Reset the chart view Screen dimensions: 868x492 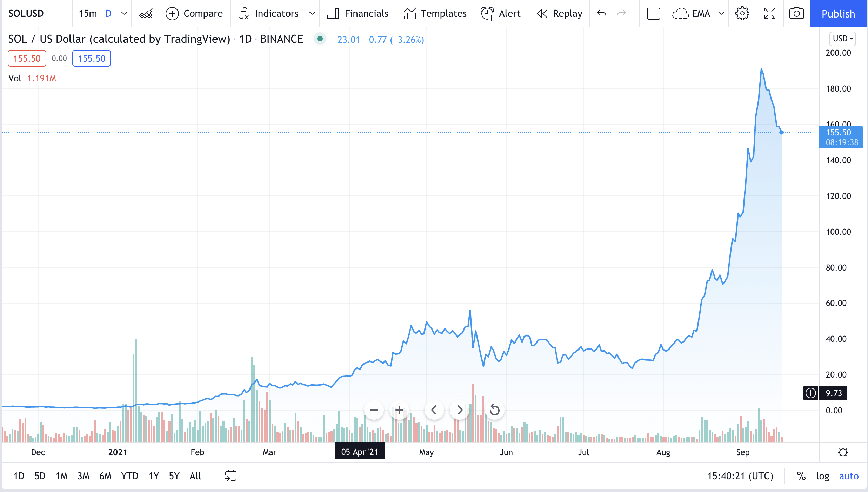494,410
